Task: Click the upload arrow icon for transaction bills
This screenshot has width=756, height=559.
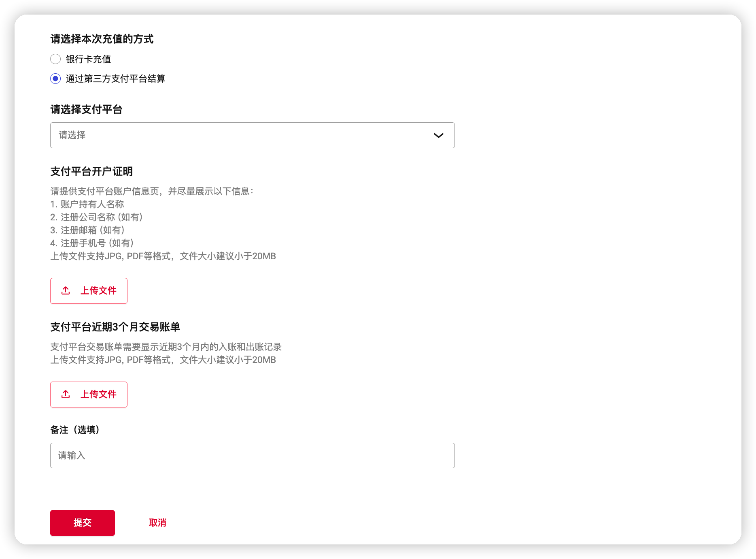Action: coord(65,394)
